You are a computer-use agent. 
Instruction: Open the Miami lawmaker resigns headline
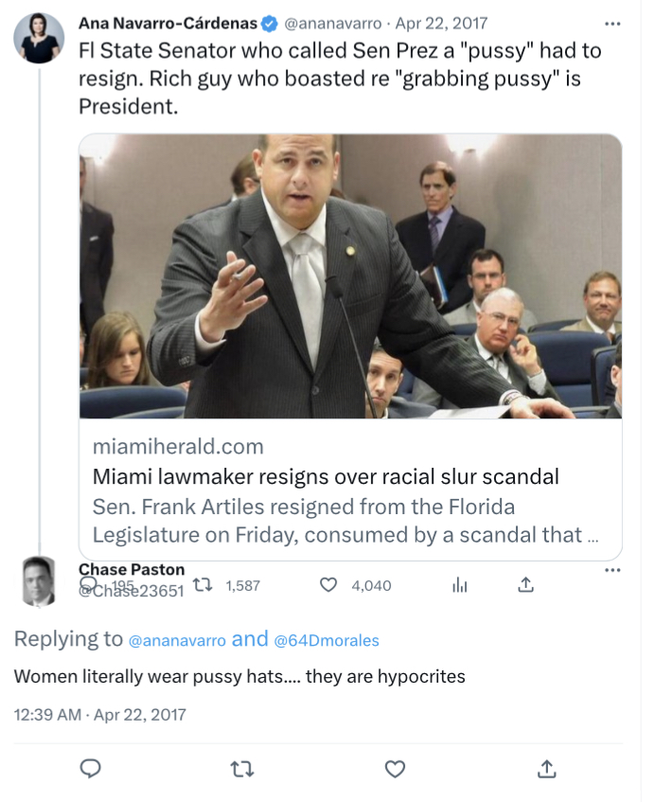326,476
